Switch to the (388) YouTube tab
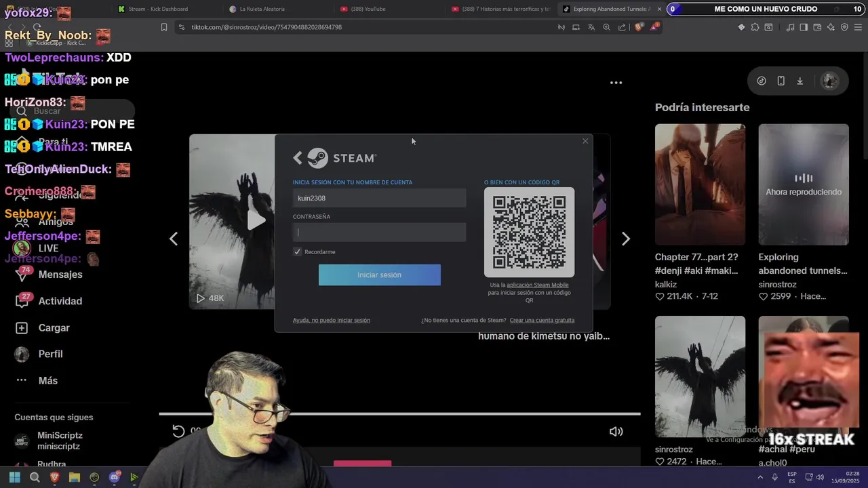Image resolution: width=868 pixels, height=488 pixels. [368, 9]
